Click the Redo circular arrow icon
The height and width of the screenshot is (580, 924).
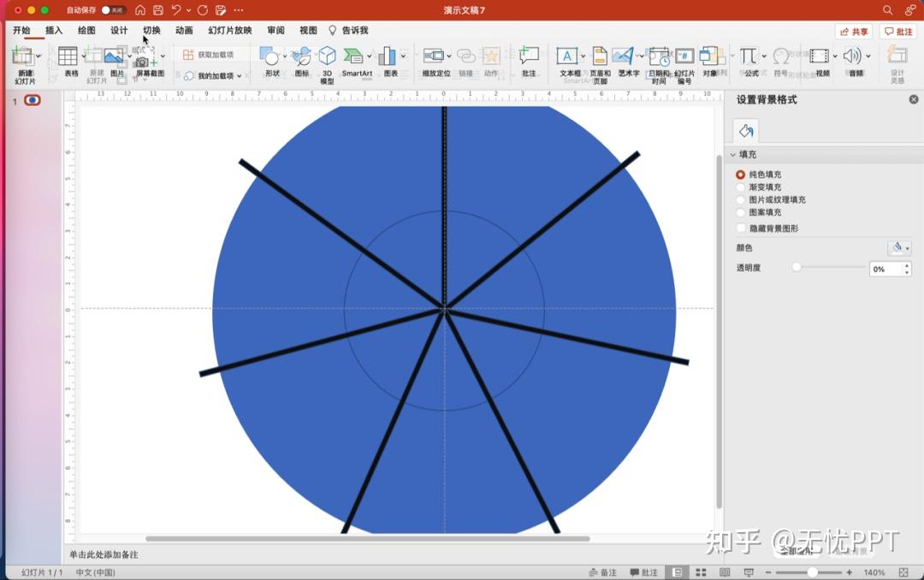coord(203,10)
